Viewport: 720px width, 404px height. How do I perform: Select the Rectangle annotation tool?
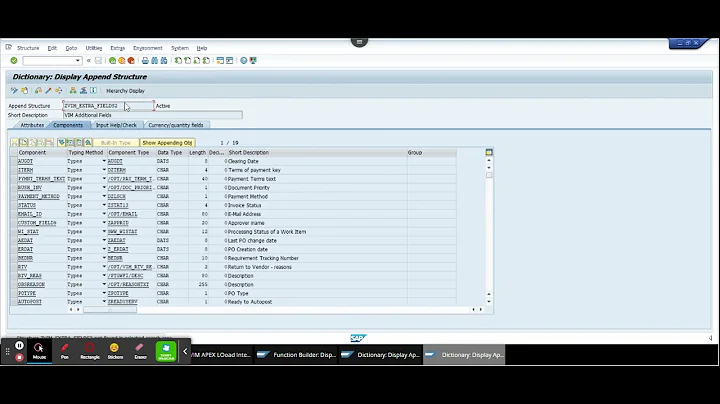pos(90,351)
